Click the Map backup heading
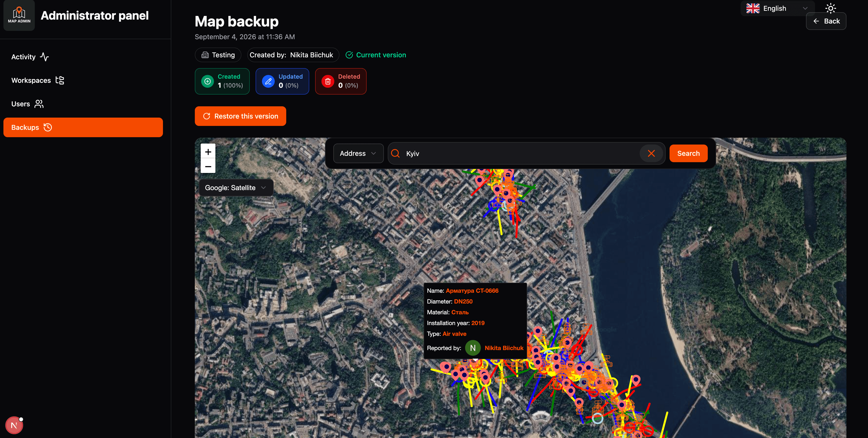The width and height of the screenshot is (868, 438). tap(236, 21)
